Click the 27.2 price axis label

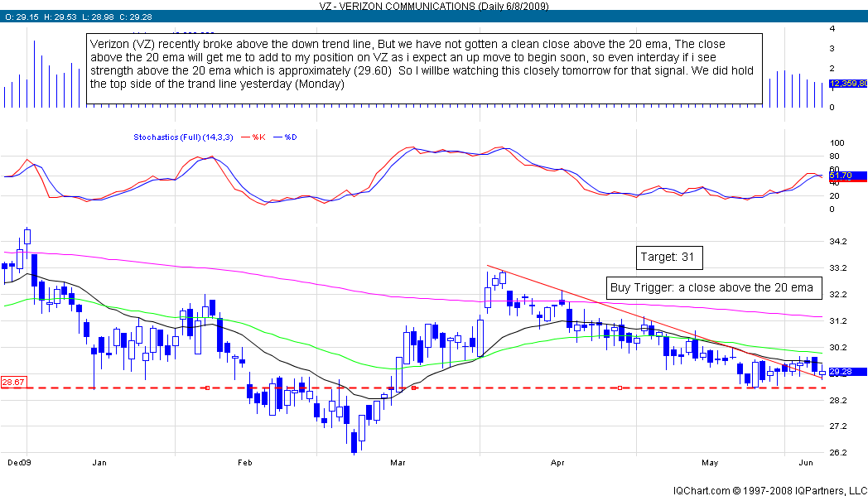tap(838, 426)
